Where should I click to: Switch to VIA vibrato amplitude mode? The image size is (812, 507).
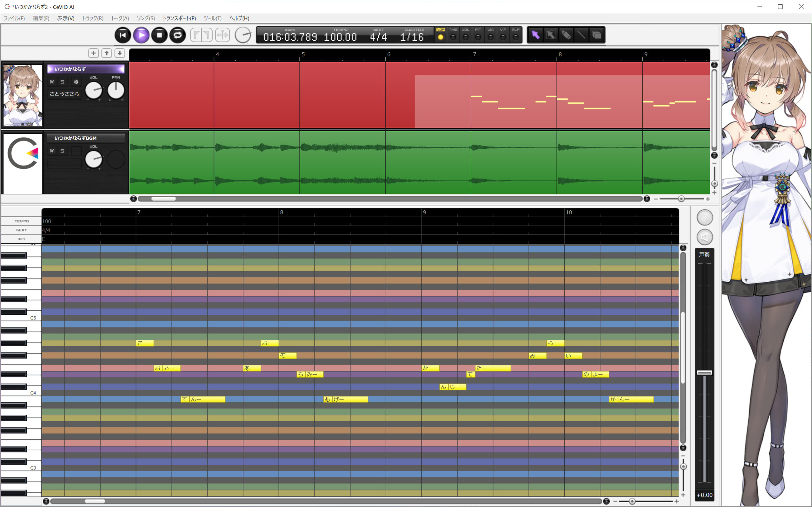[x=491, y=35]
